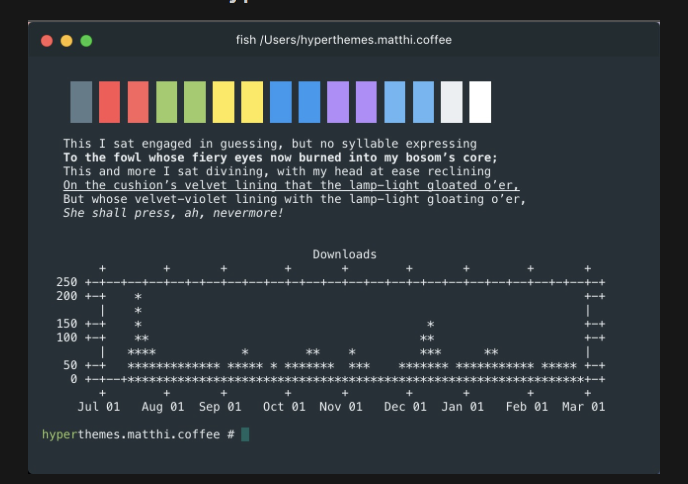The width and height of the screenshot is (688, 484).
Task: Click the window title fish /Users/hyperthemes.matthi.coffee
Action: coord(344,40)
